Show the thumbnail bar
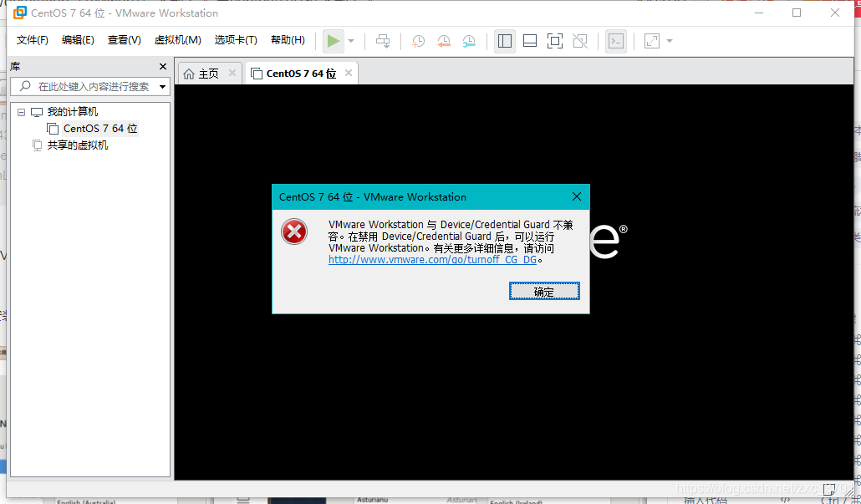The width and height of the screenshot is (861, 504). [x=530, y=40]
